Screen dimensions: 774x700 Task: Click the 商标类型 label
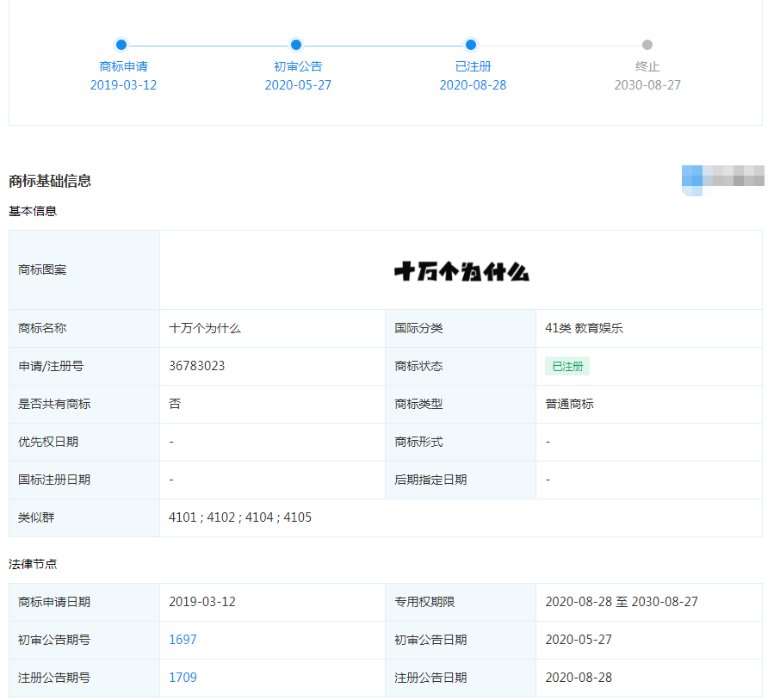coord(418,404)
